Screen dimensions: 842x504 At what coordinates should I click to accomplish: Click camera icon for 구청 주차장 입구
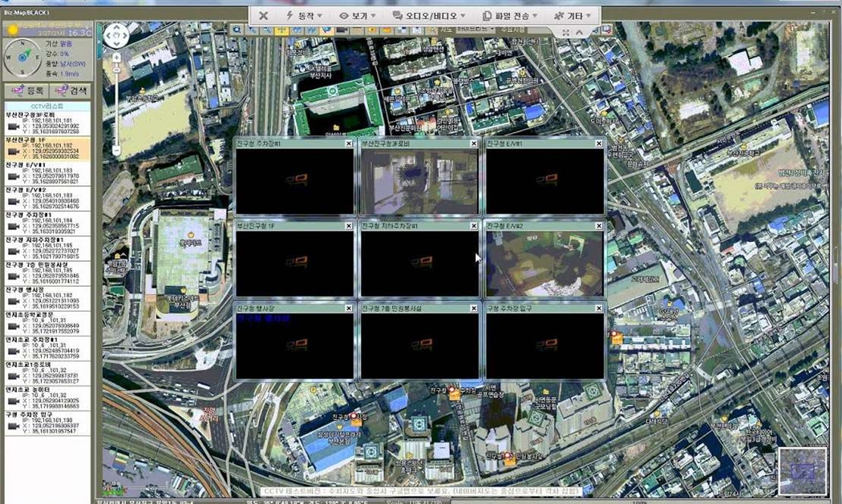[14, 425]
